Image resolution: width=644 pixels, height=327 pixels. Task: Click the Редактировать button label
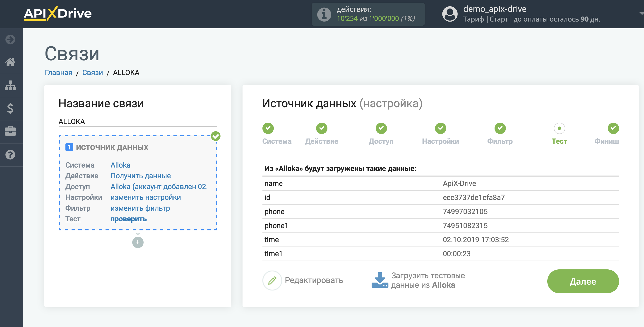click(x=314, y=280)
